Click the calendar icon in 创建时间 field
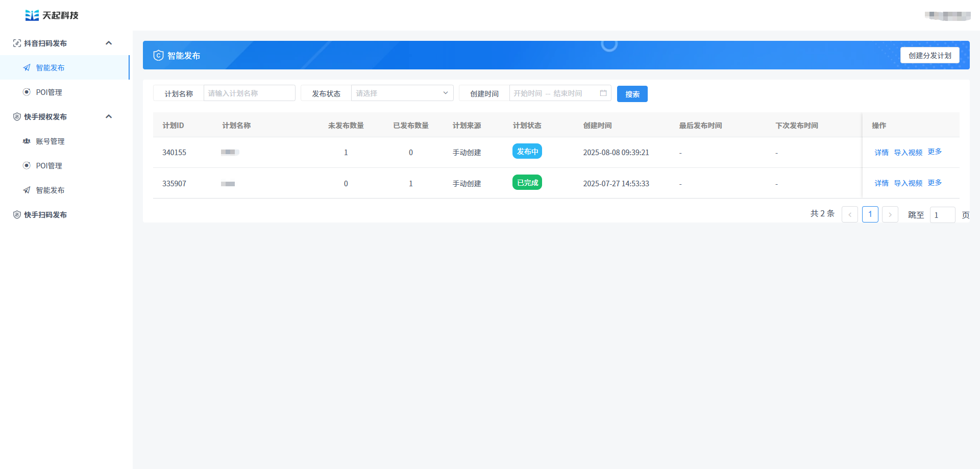Screen dimensions: 980x469 (x=603, y=93)
